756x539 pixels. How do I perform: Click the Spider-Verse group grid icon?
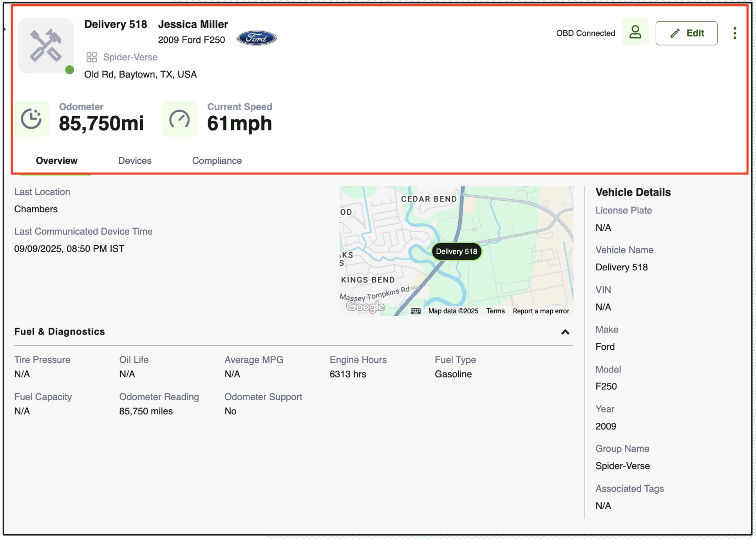pyautogui.click(x=92, y=57)
